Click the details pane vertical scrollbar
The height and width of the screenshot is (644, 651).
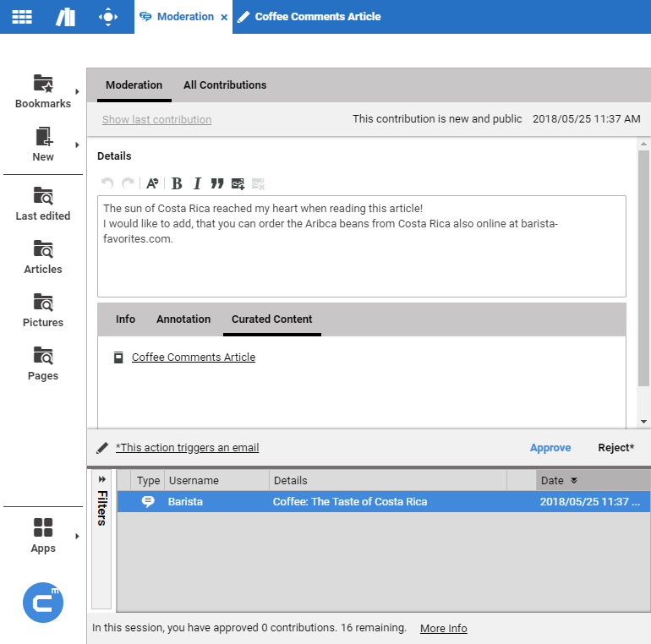click(x=643, y=270)
